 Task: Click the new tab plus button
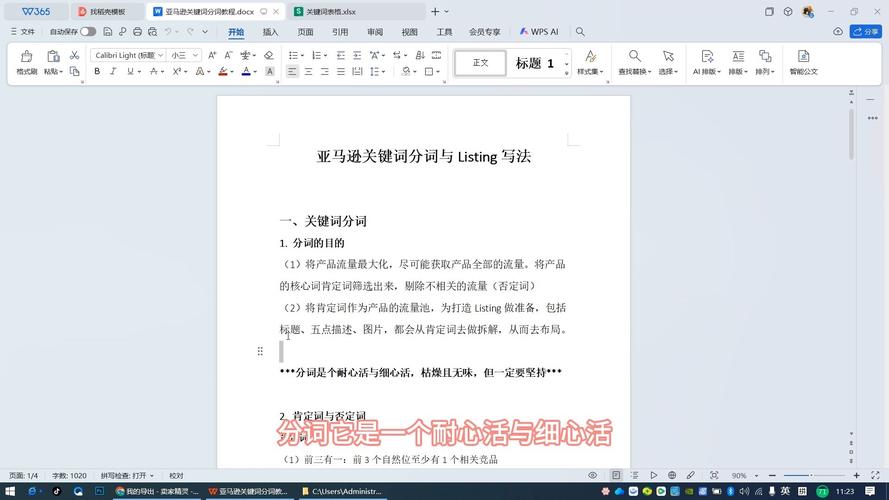[435, 11]
